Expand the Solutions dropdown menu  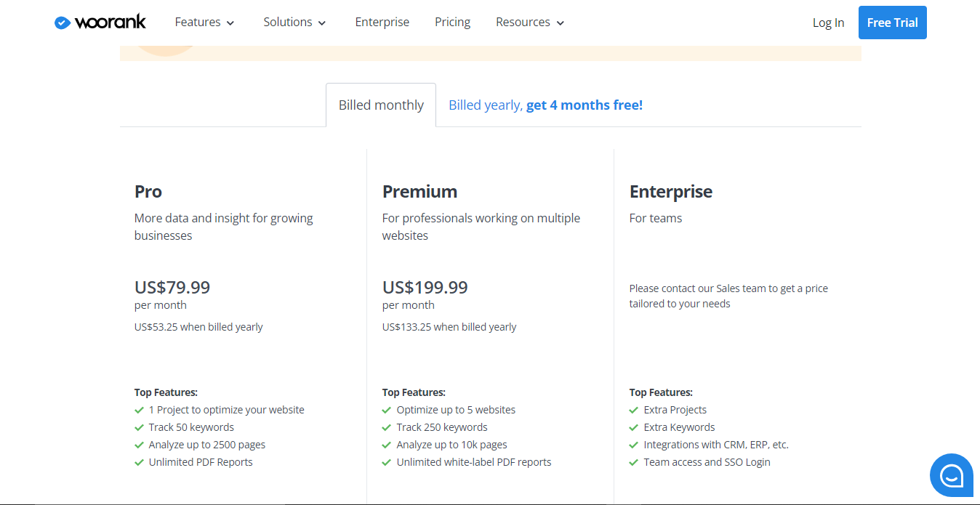coord(294,23)
